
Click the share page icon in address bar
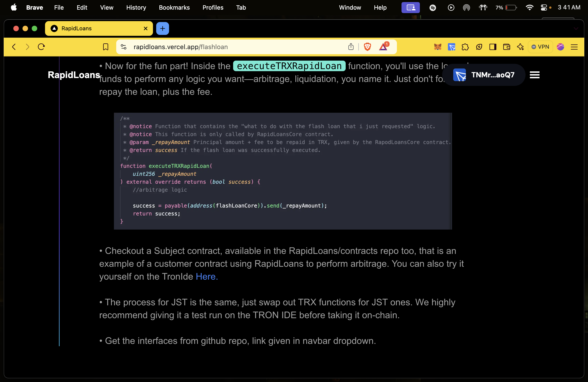coord(351,47)
